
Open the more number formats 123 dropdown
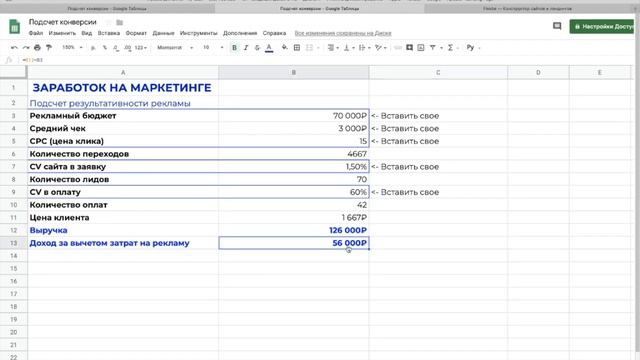pyautogui.click(x=140, y=48)
